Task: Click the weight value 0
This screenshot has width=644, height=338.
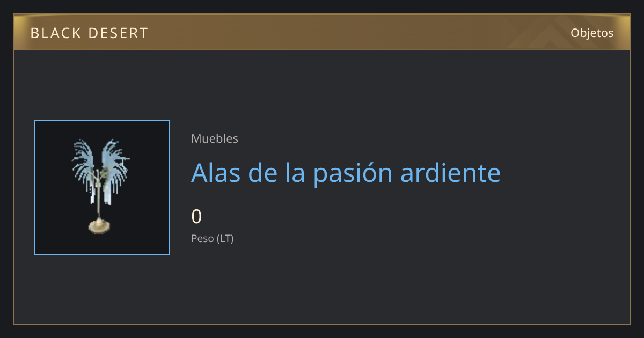Action: click(196, 217)
